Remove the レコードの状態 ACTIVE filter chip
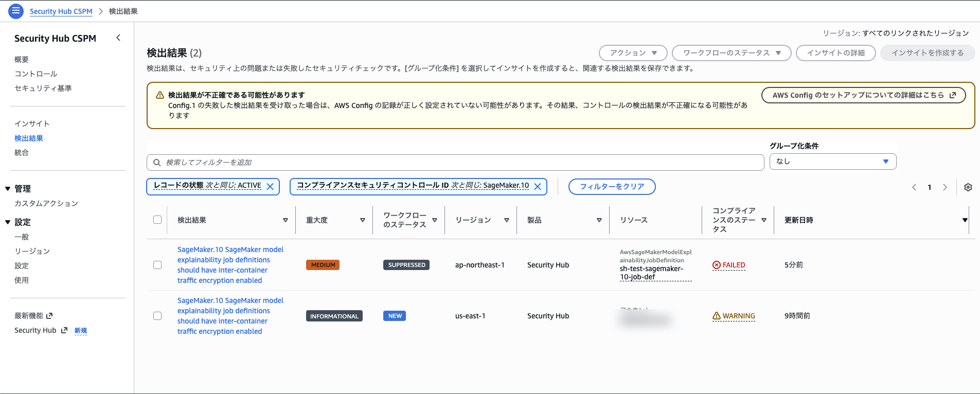The image size is (980, 394). pyautogui.click(x=270, y=186)
